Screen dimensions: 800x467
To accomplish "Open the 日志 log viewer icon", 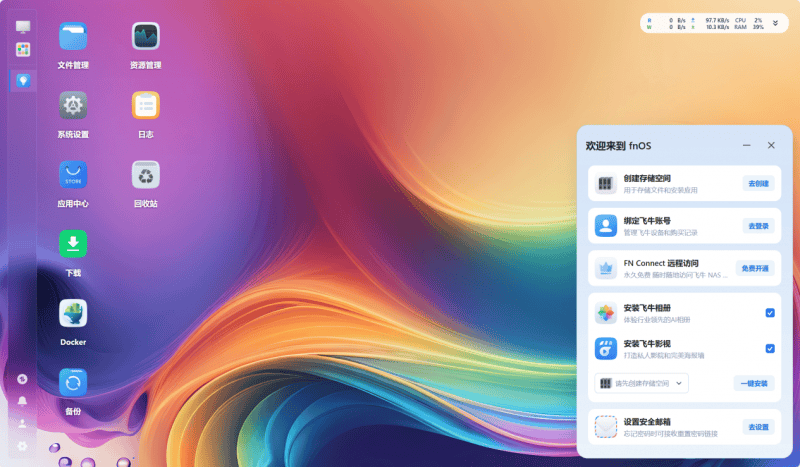I will (146, 105).
